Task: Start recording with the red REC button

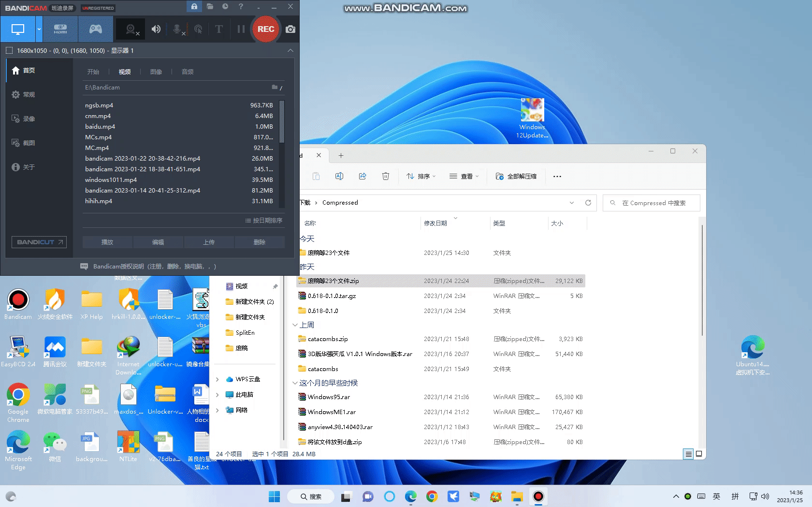Action: tap(265, 29)
